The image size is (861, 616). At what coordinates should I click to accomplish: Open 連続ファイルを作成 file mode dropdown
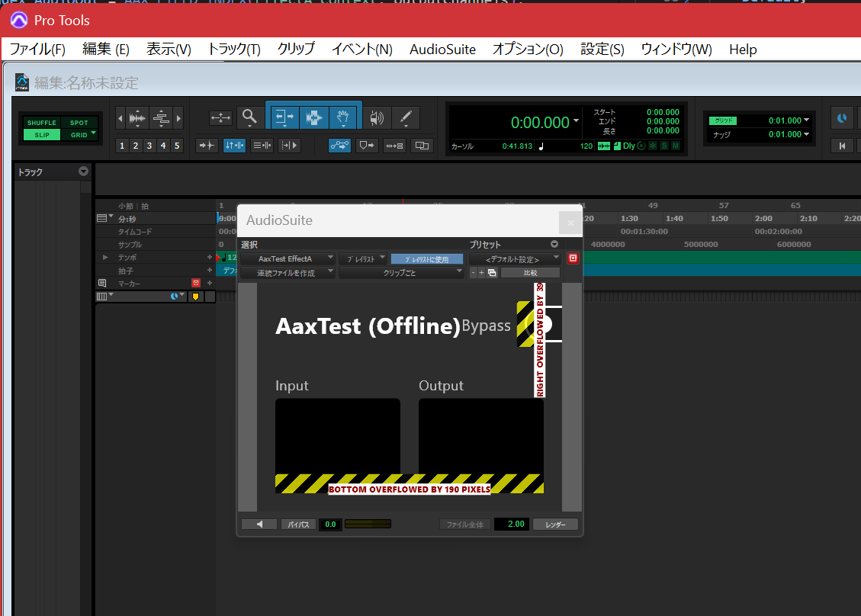click(288, 273)
